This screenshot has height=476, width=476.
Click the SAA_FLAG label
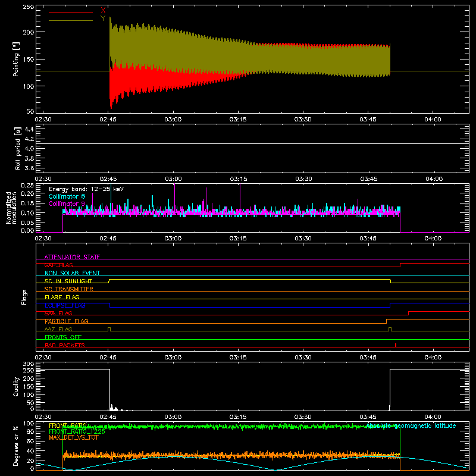(58, 313)
